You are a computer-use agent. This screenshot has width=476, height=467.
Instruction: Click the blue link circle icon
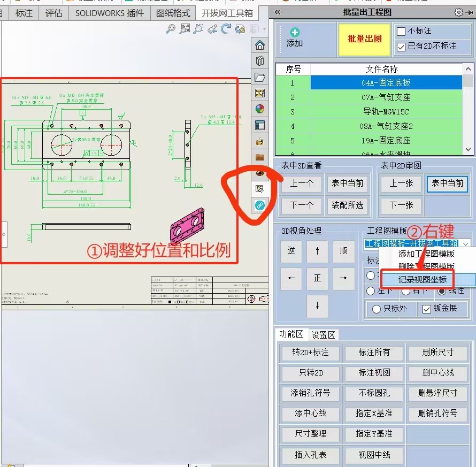point(260,205)
